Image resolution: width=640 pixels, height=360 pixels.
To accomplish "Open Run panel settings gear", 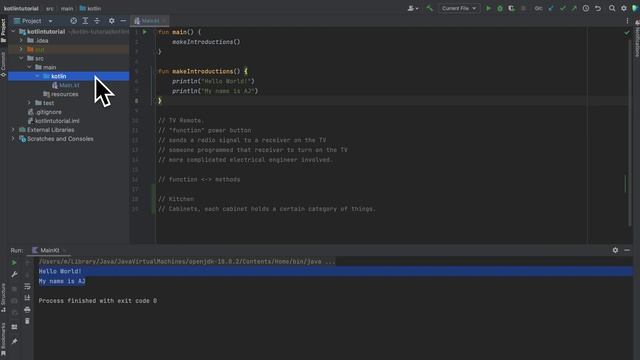I will pyautogui.click(x=615, y=250).
